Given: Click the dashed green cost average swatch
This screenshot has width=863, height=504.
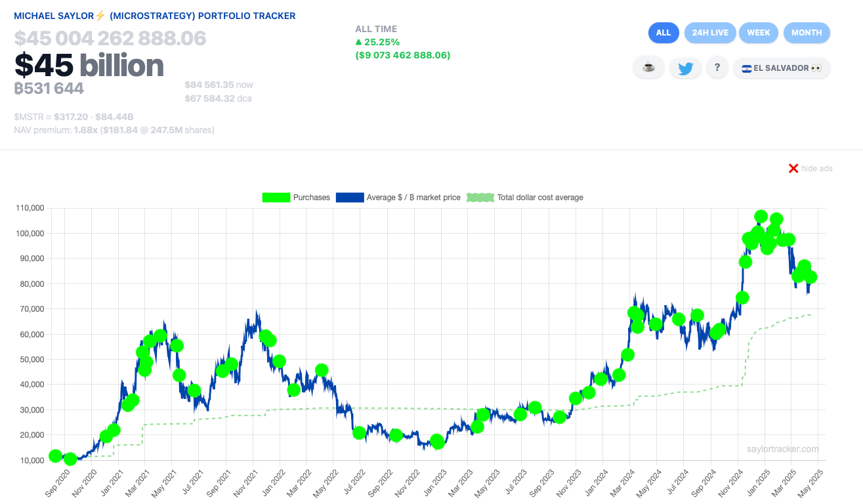Looking at the screenshot, I should click(480, 198).
